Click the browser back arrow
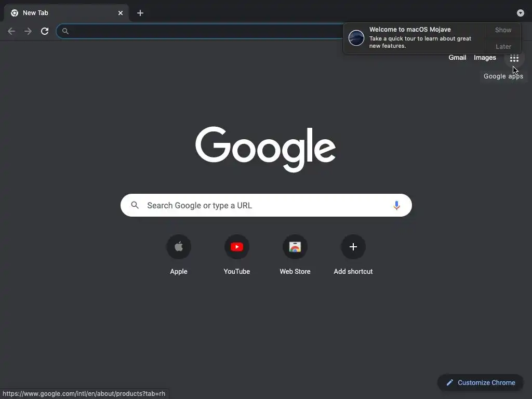532x399 pixels. tap(11, 31)
